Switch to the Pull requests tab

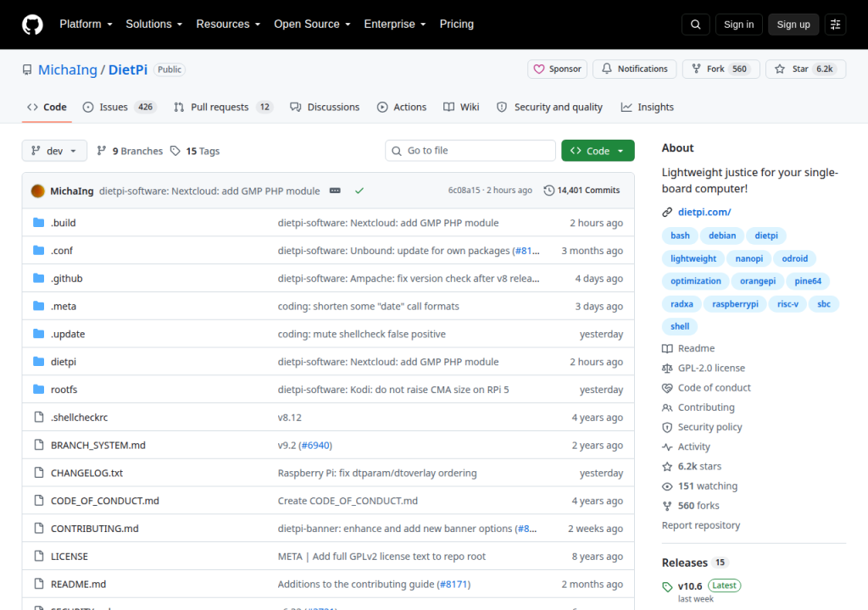(223, 107)
